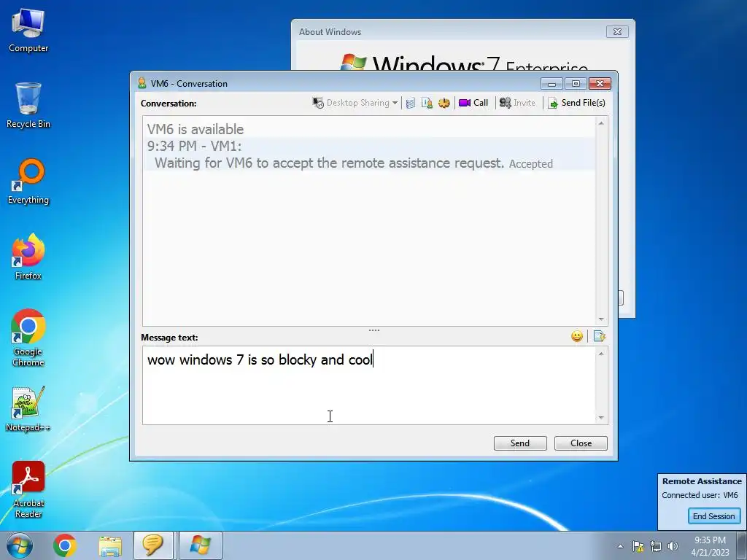Image resolution: width=747 pixels, height=560 pixels.
Task: Click the pane splitter dots above message text
Action: [374, 330]
